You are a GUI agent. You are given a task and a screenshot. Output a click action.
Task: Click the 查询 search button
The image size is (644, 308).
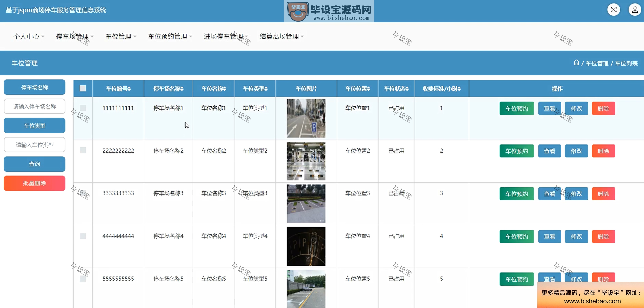35,164
